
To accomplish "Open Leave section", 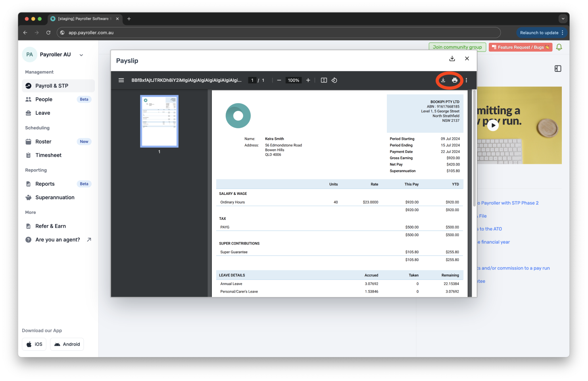I will click(58, 113).
